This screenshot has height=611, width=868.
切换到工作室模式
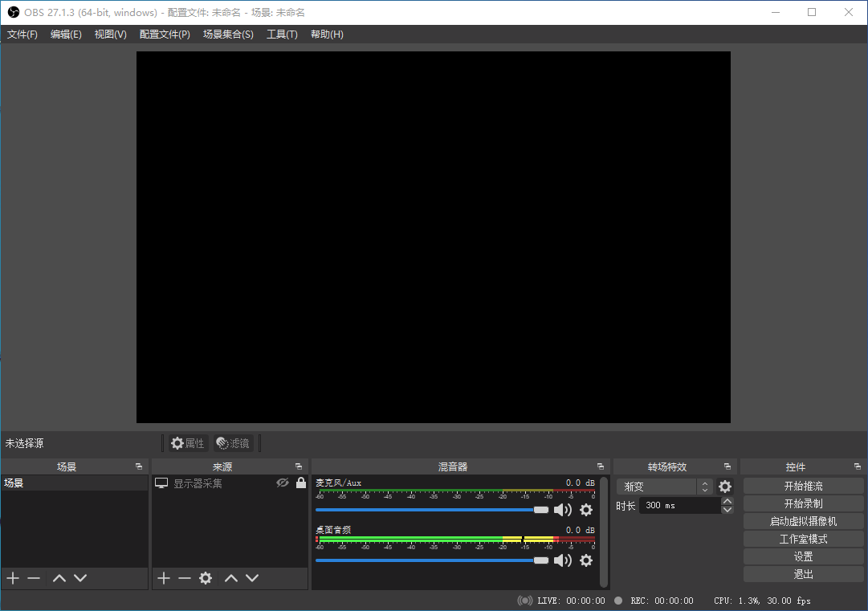pyautogui.click(x=802, y=538)
